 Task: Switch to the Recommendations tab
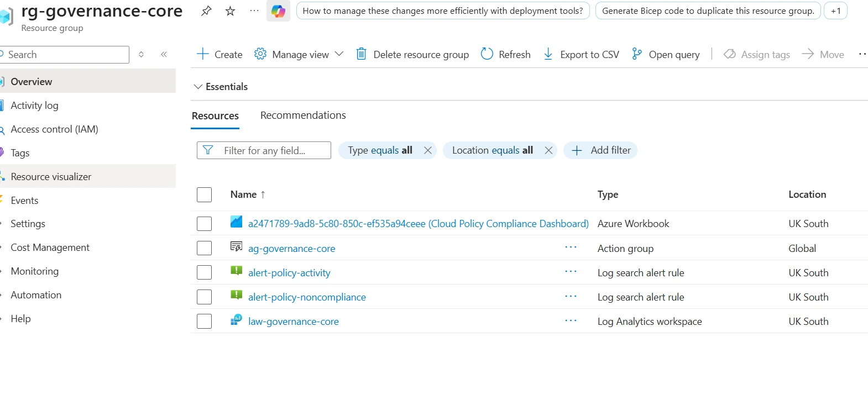pyautogui.click(x=303, y=115)
